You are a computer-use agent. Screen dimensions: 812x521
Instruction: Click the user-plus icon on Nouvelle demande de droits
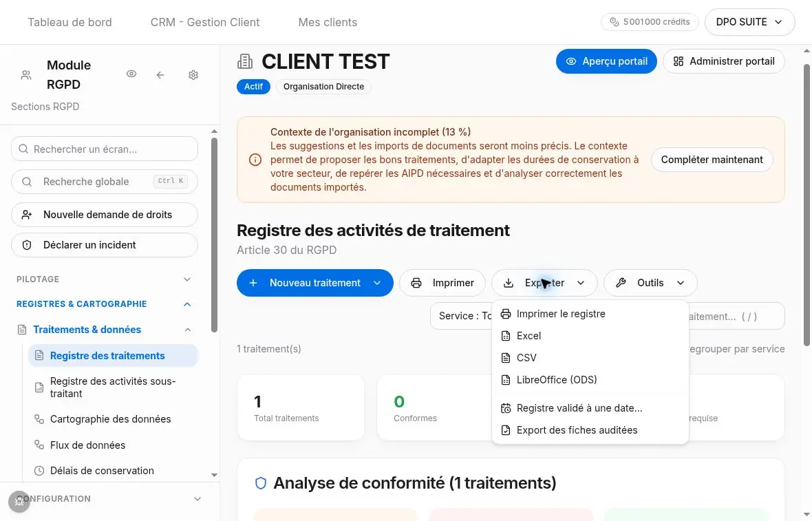pyautogui.click(x=27, y=215)
